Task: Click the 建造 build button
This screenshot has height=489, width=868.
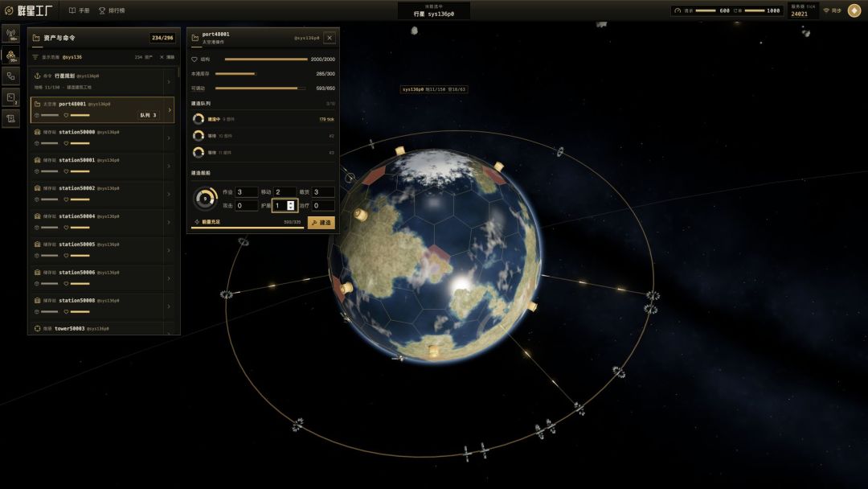Action: tap(321, 222)
